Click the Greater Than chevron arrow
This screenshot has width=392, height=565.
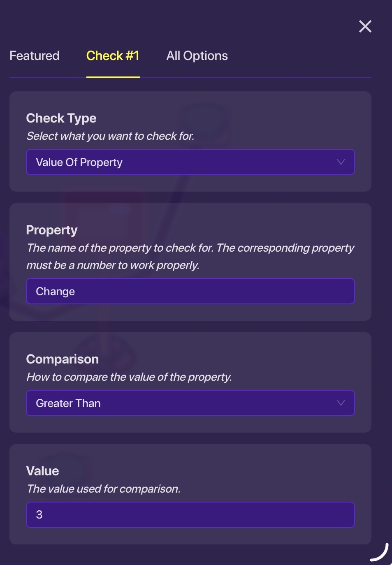[341, 403]
